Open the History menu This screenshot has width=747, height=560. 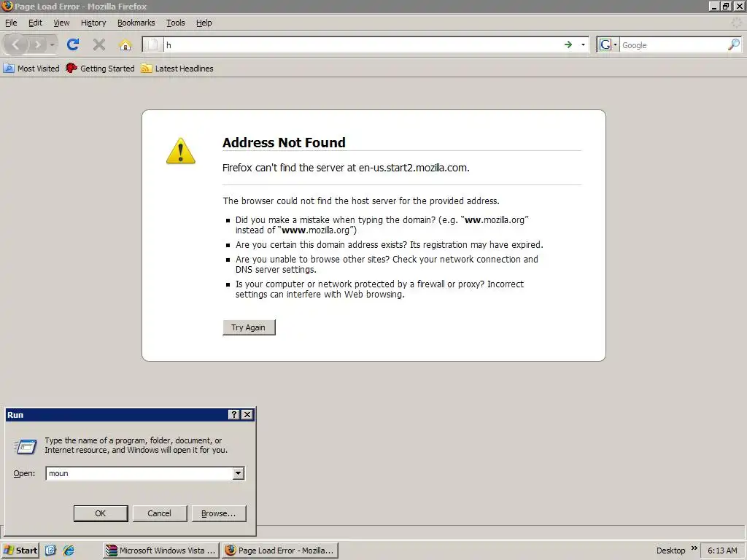tap(93, 23)
